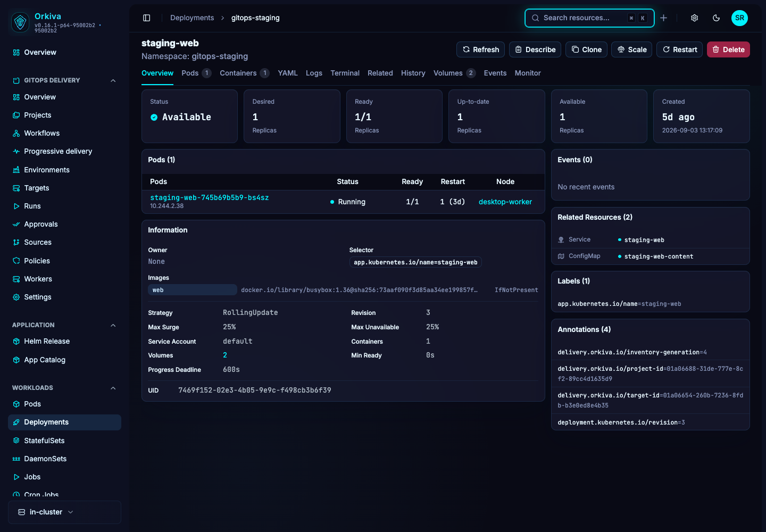Click the plus icon beside search
This screenshot has width=766, height=532.
(664, 18)
